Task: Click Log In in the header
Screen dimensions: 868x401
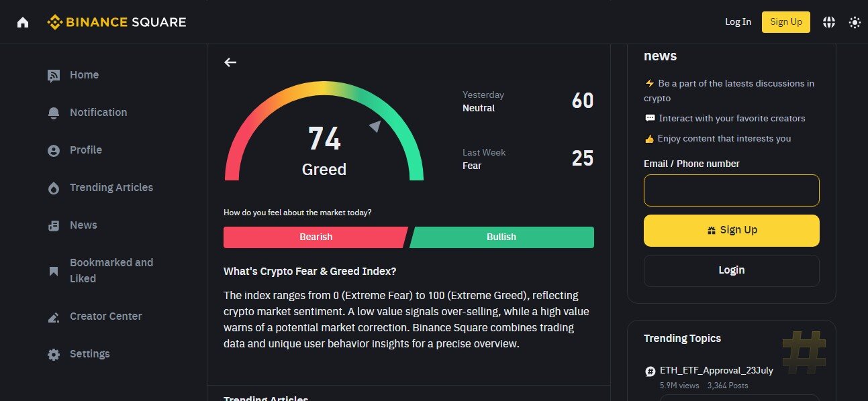Action: tap(738, 22)
